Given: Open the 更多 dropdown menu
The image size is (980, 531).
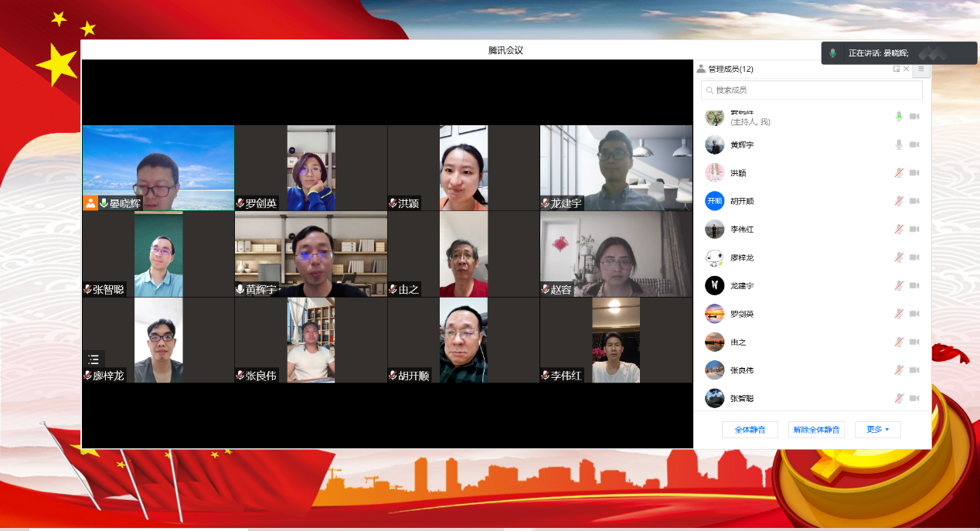Looking at the screenshot, I should coord(877,430).
